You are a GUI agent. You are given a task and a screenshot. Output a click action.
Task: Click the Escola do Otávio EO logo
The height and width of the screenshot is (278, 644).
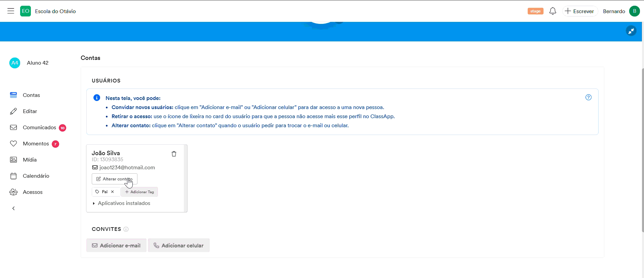point(26,11)
